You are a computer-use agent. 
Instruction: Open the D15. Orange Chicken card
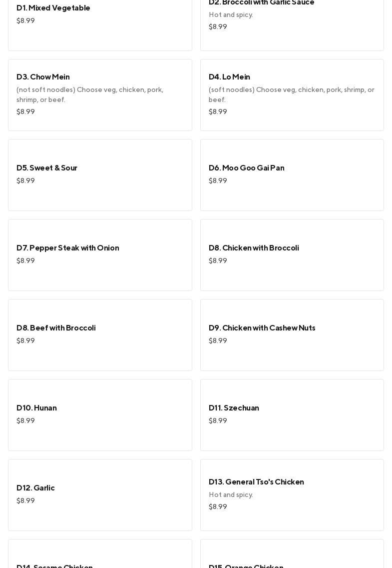[292, 555]
